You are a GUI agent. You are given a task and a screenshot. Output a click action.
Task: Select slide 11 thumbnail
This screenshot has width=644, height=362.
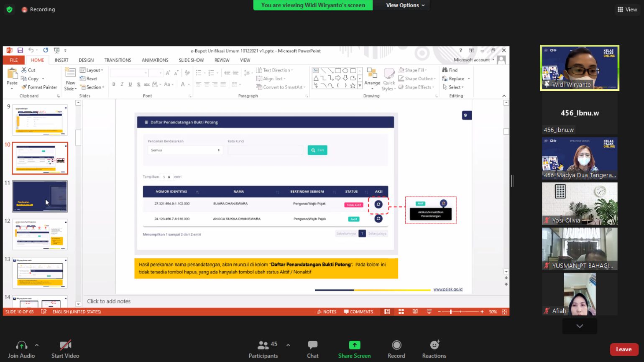coord(40,196)
